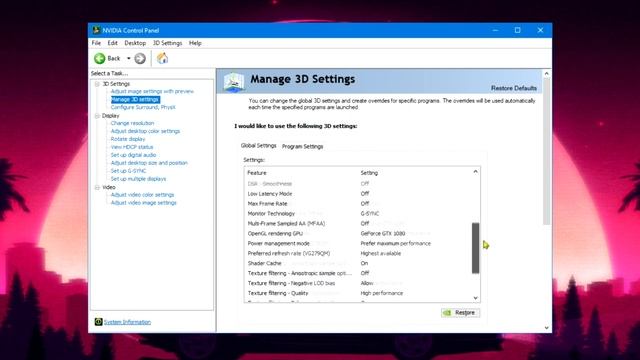Collapse the 3D Settings tree node
The height and width of the screenshot is (360, 640).
point(97,84)
